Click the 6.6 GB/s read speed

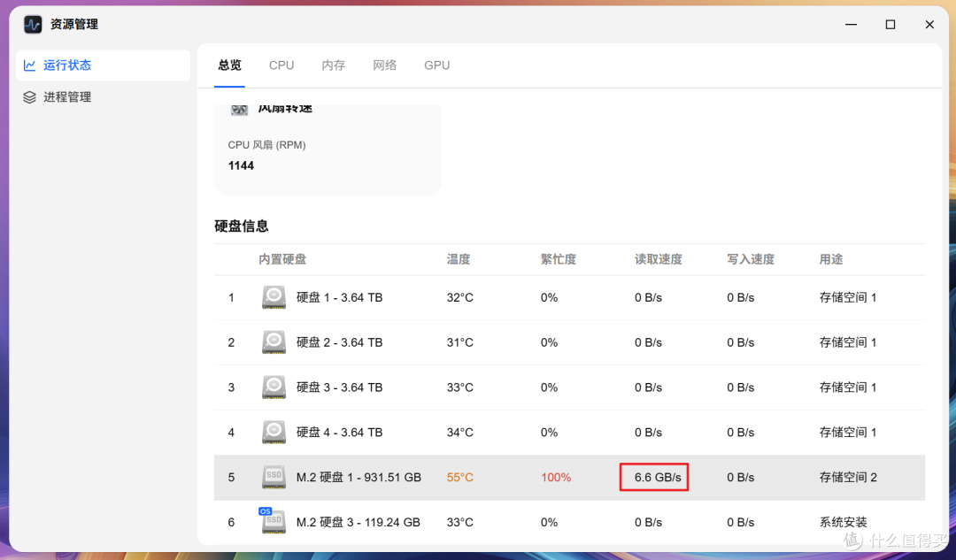coord(657,477)
